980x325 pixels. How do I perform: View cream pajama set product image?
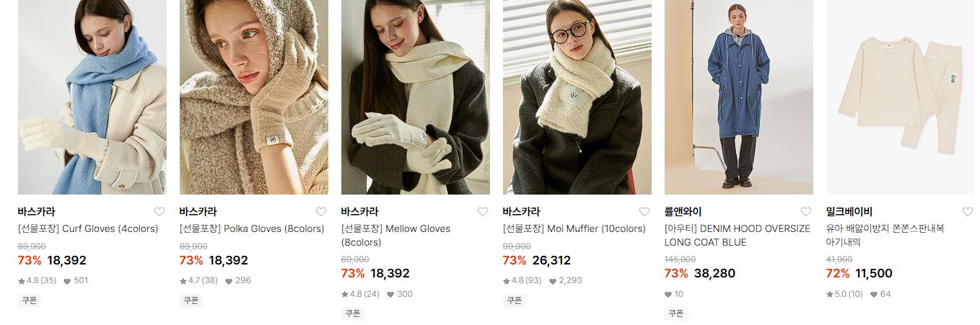pyautogui.click(x=901, y=97)
